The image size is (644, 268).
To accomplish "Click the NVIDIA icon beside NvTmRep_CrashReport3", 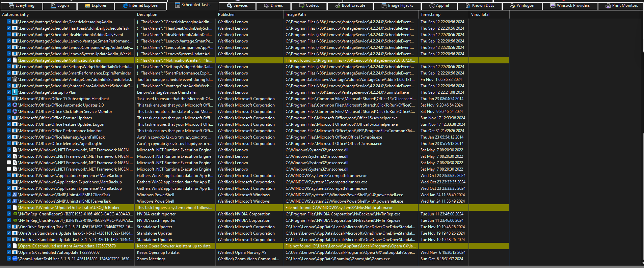I will [15, 214].
